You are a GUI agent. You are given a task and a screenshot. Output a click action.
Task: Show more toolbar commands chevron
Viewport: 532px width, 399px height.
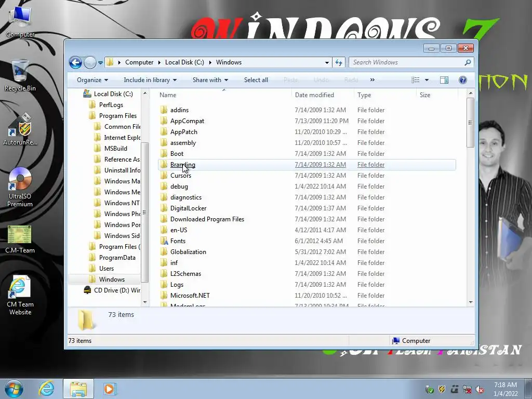[x=372, y=80]
